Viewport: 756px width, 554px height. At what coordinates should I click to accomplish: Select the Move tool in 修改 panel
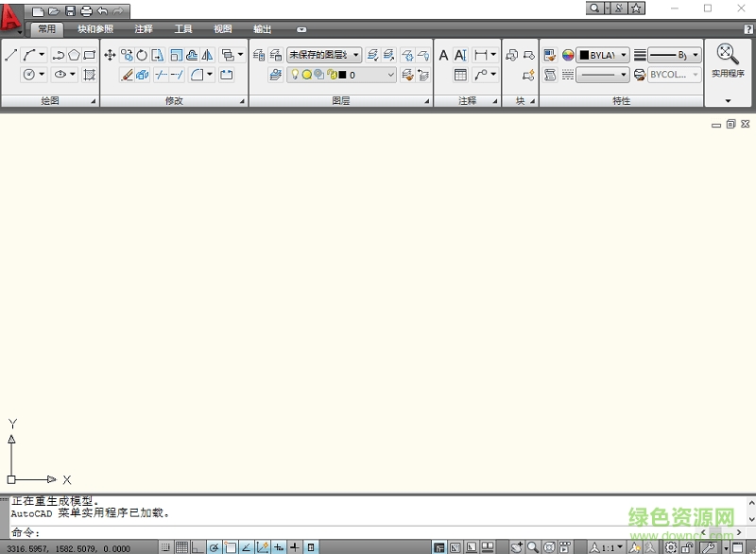tap(110, 55)
